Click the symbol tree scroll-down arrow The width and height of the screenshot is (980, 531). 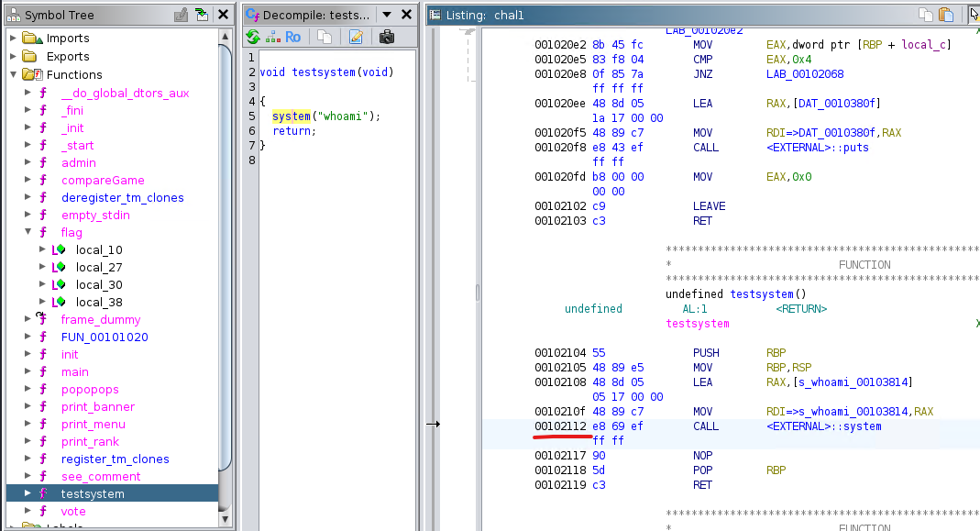225,519
